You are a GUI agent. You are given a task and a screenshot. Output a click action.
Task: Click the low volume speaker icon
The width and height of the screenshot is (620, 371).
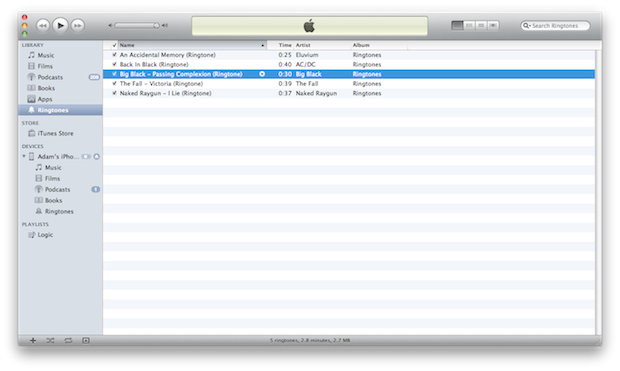[110, 26]
